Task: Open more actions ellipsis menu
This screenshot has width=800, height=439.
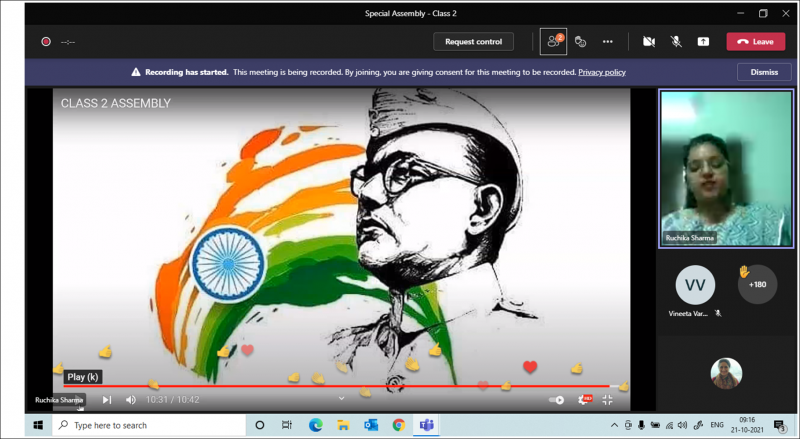Action: [x=607, y=42]
